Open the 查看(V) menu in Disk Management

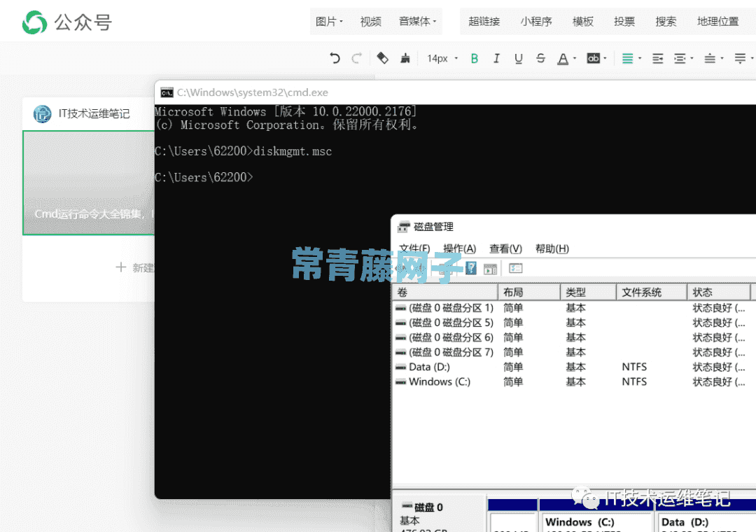click(506, 248)
